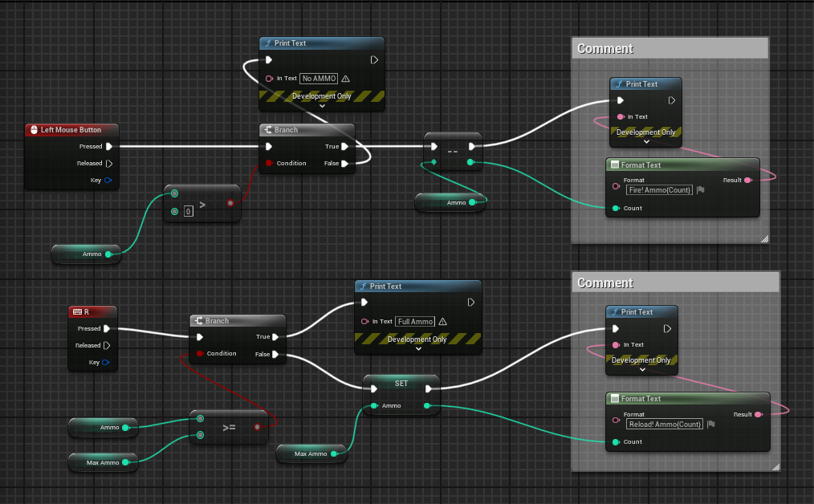Image resolution: width=814 pixels, height=504 pixels.
Task: Expand the Full Ammo Print Text node chevron
Action: point(417,348)
